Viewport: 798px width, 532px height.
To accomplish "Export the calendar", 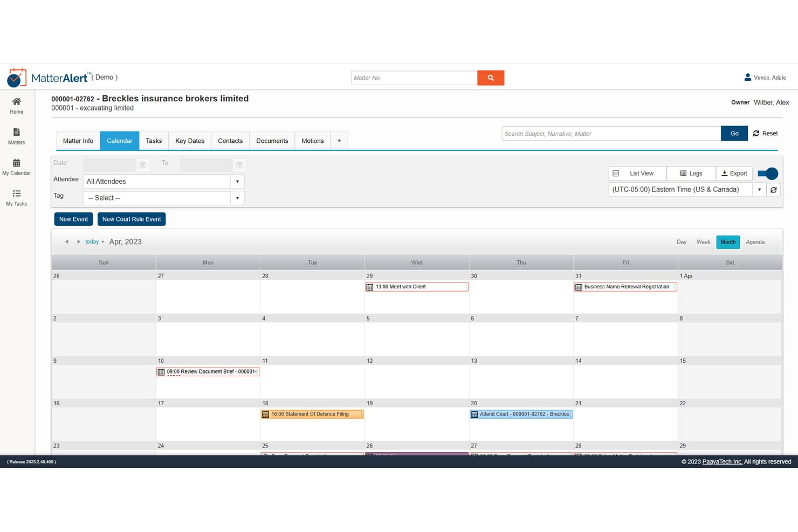I will 734,174.
